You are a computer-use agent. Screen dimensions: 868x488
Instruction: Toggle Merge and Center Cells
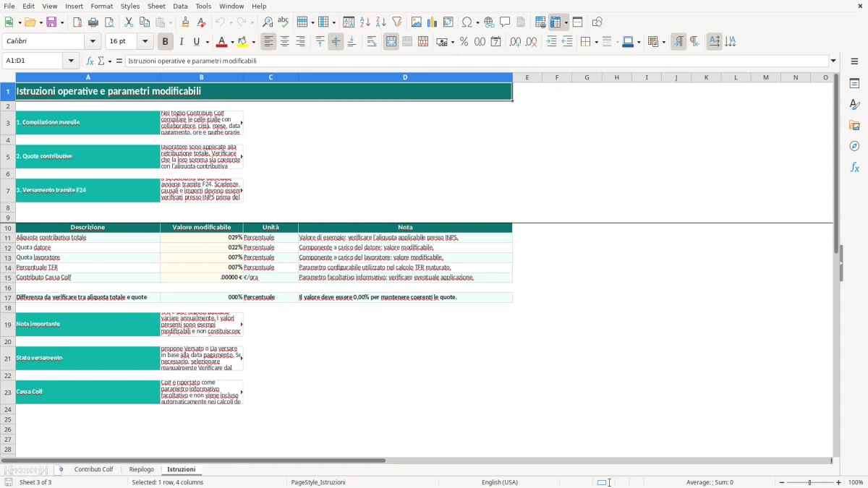(x=391, y=42)
